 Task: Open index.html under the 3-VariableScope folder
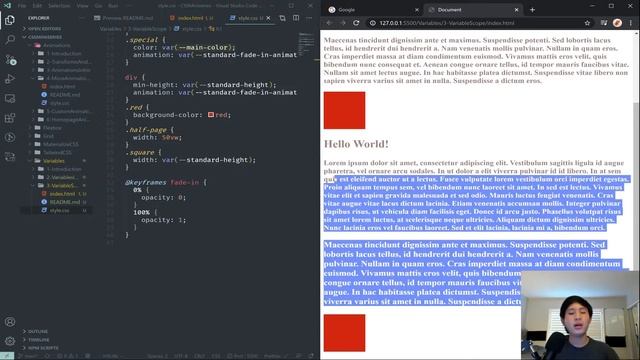pos(62,193)
